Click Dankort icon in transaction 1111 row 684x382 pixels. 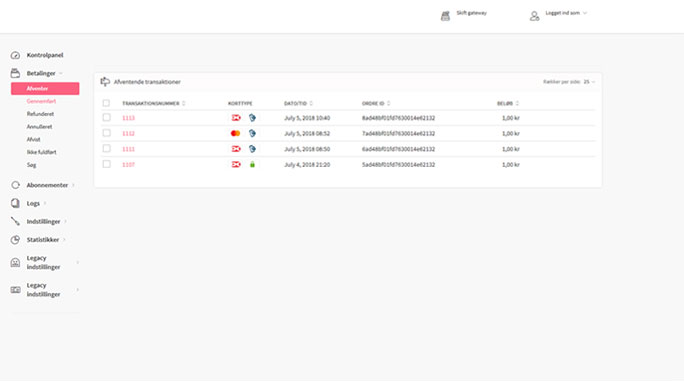pos(236,149)
